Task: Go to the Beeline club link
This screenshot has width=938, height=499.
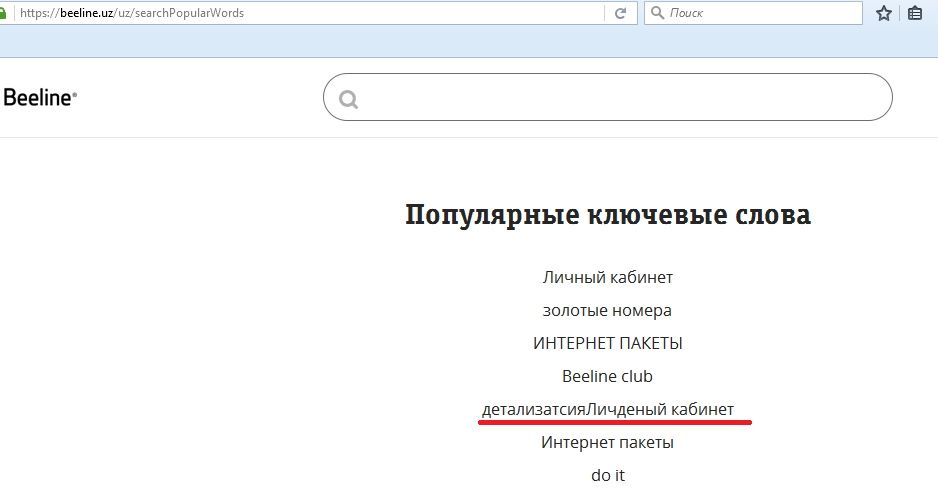Action: click(607, 376)
